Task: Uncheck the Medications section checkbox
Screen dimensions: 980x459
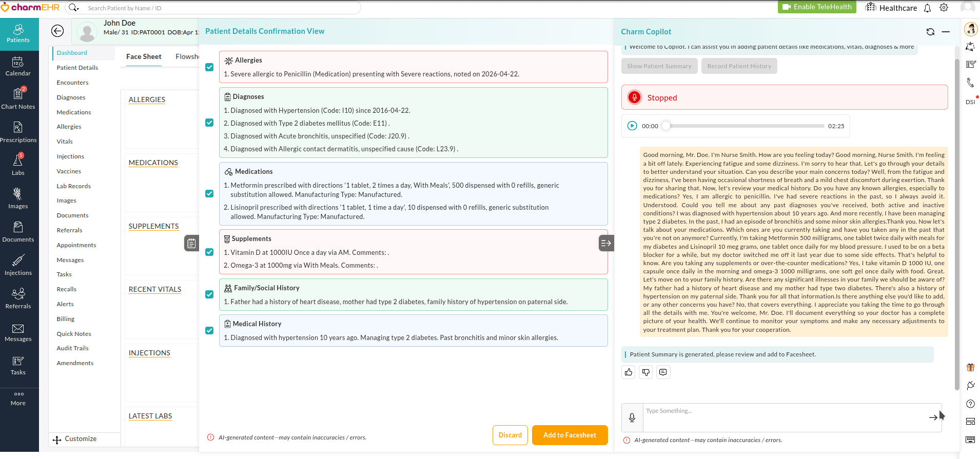Action: coord(209,194)
